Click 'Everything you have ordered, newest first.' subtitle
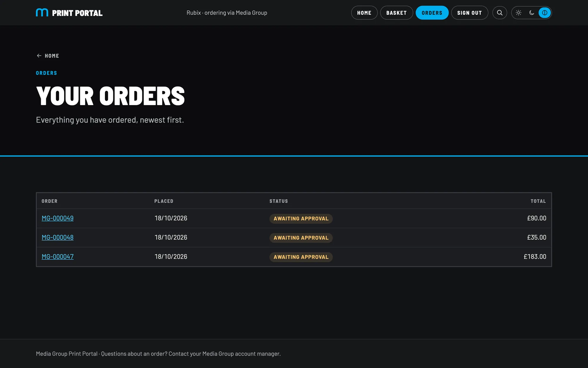 click(110, 120)
